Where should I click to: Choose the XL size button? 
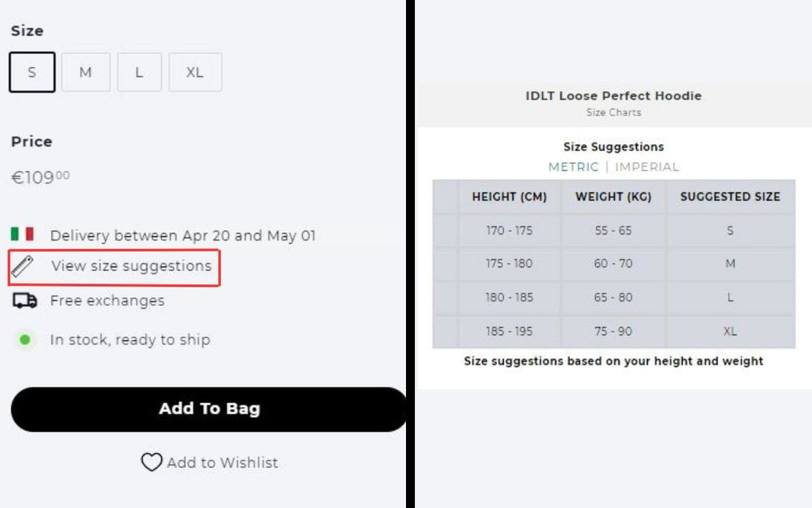tap(195, 72)
